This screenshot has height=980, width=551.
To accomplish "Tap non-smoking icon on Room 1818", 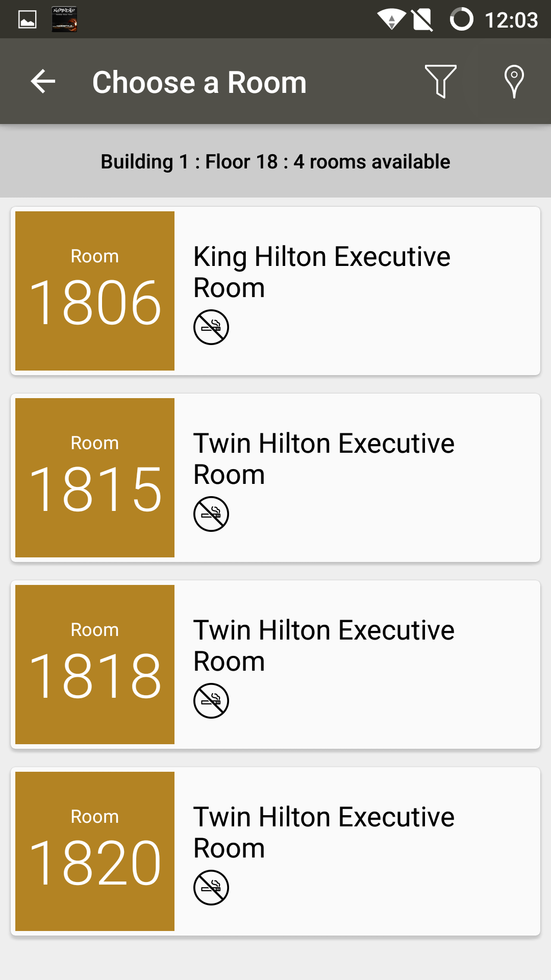I will tap(211, 701).
